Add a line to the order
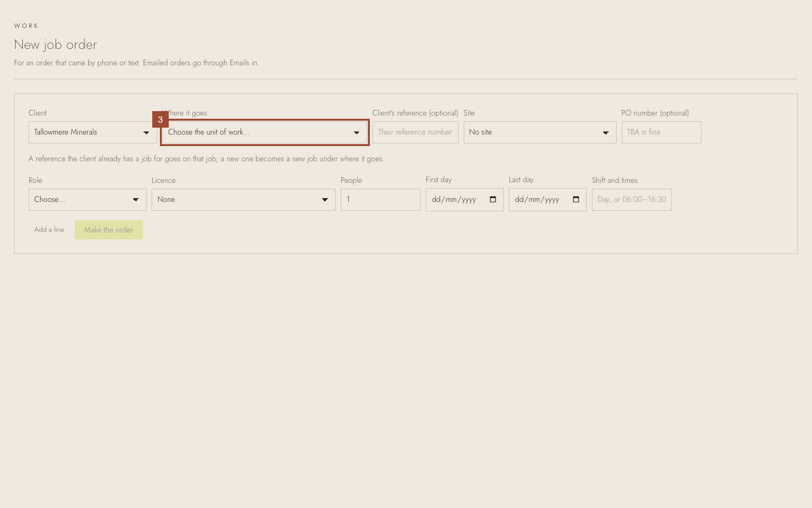This screenshot has width=812, height=508. tap(49, 230)
